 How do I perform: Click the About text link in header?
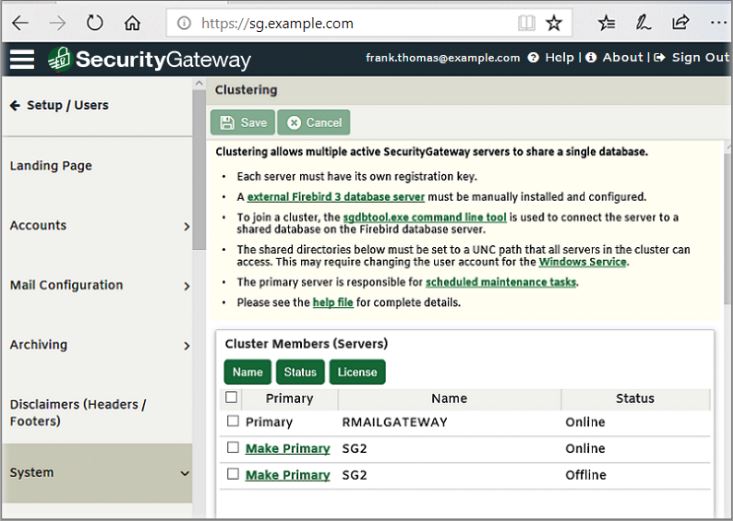coord(623,58)
